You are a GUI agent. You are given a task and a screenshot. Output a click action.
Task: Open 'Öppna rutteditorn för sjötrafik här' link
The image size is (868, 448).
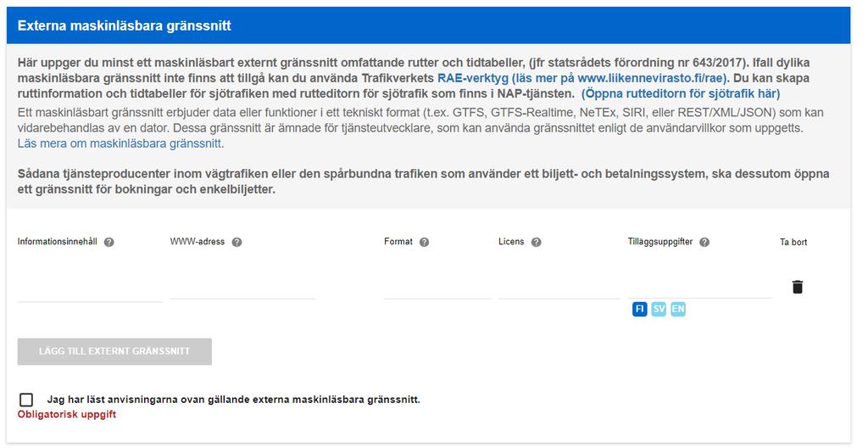[x=681, y=93]
